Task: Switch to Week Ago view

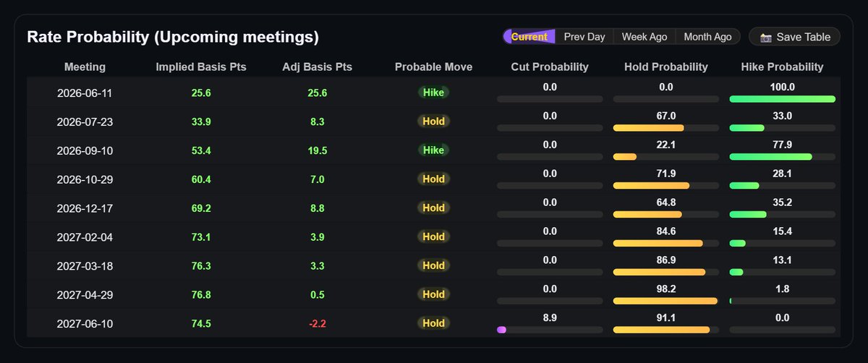Action: (x=644, y=37)
